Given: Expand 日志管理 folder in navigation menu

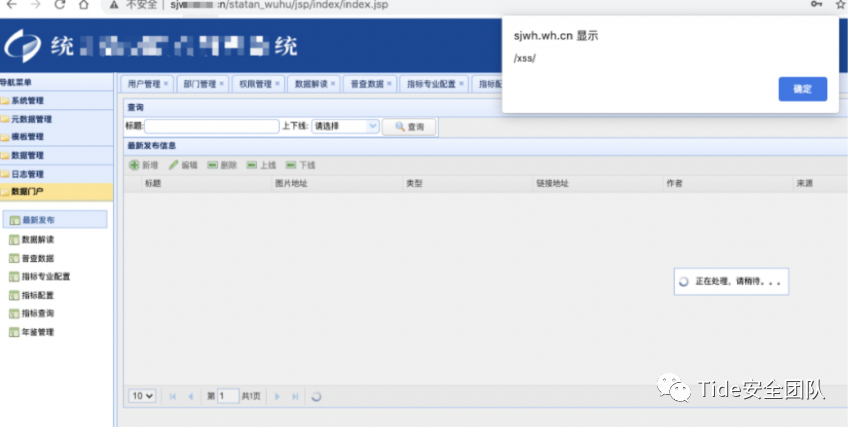Looking at the screenshot, I should coord(57,174).
